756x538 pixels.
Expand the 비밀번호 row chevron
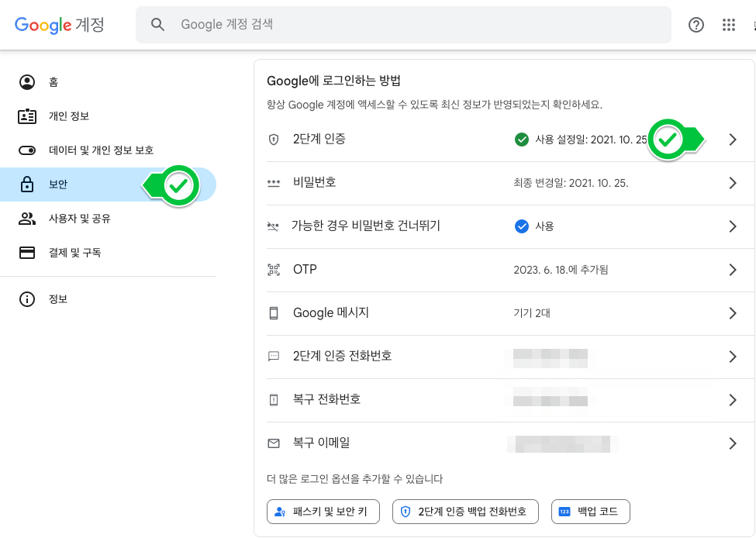click(733, 183)
